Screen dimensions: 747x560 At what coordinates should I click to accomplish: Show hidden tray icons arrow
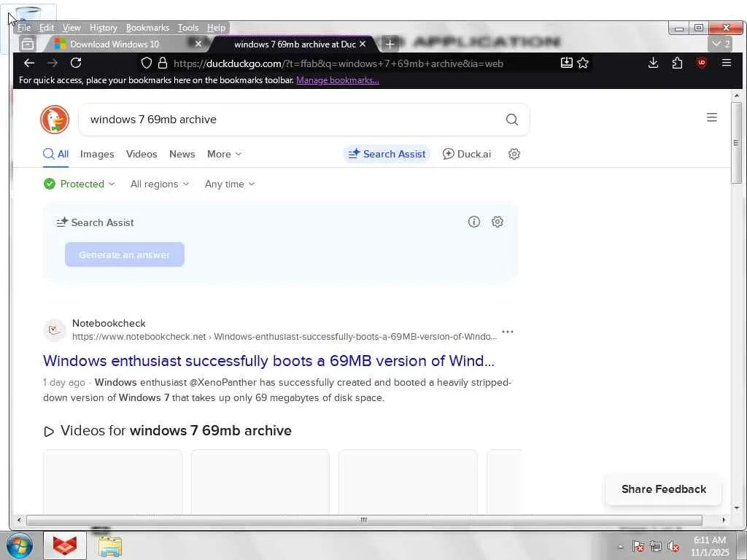[620, 547]
